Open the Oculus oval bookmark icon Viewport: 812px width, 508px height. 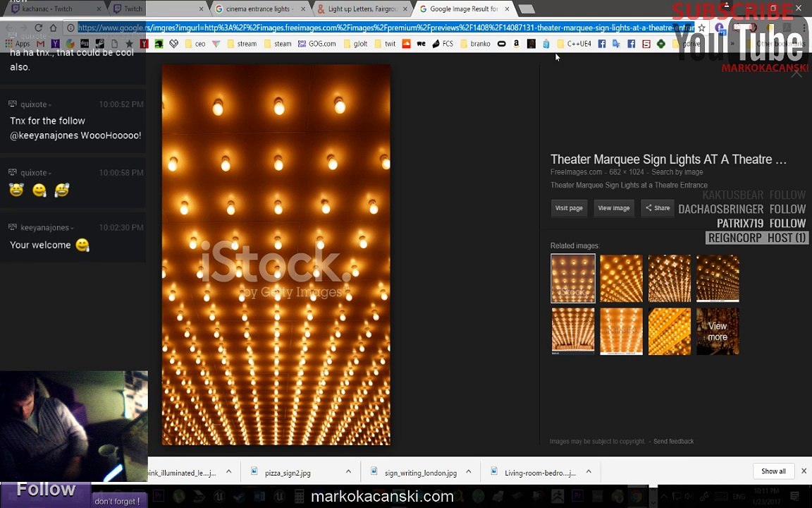pyautogui.click(x=501, y=44)
